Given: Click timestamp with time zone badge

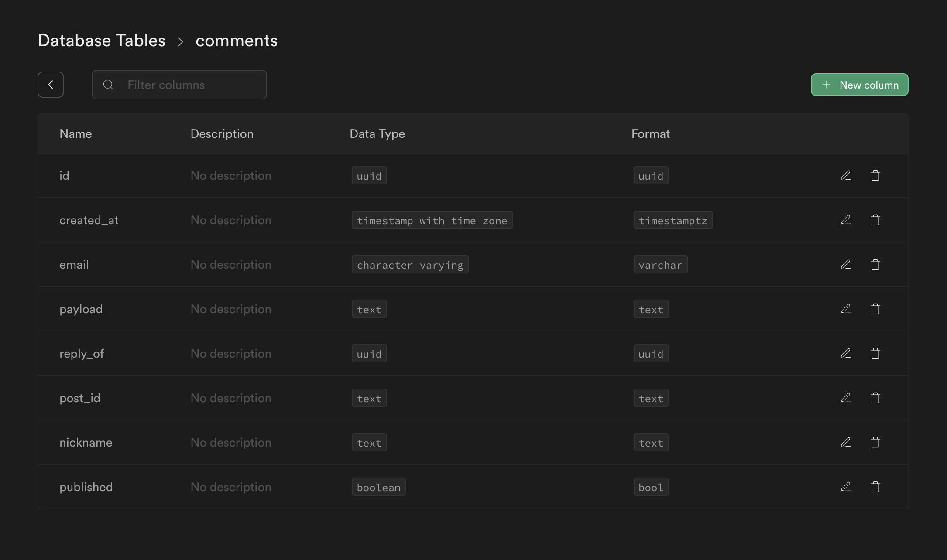Looking at the screenshot, I should point(432,220).
